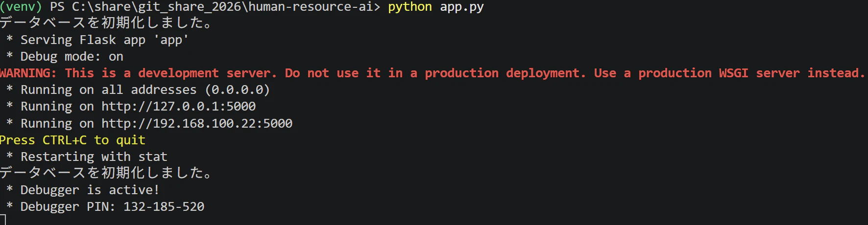This screenshot has height=225, width=868.
Task: Click the terminal cursor on last line
Action: pyautogui.click(x=2, y=220)
